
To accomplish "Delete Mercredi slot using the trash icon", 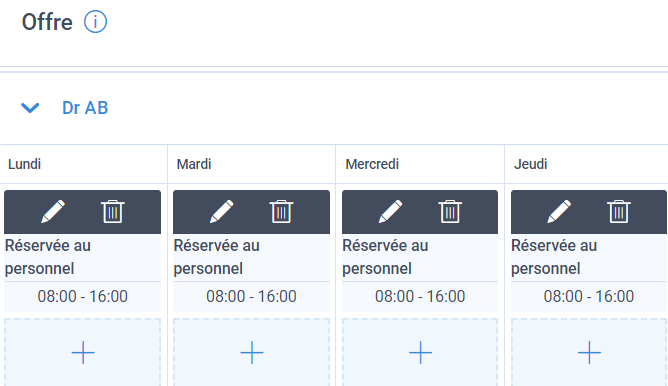I will click(x=450, y=211).
